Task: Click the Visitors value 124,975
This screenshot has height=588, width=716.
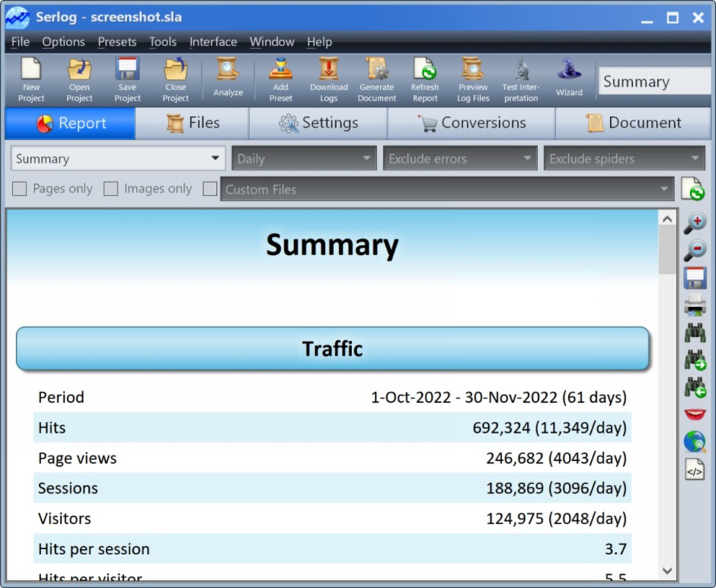Action: click(515, 519)
